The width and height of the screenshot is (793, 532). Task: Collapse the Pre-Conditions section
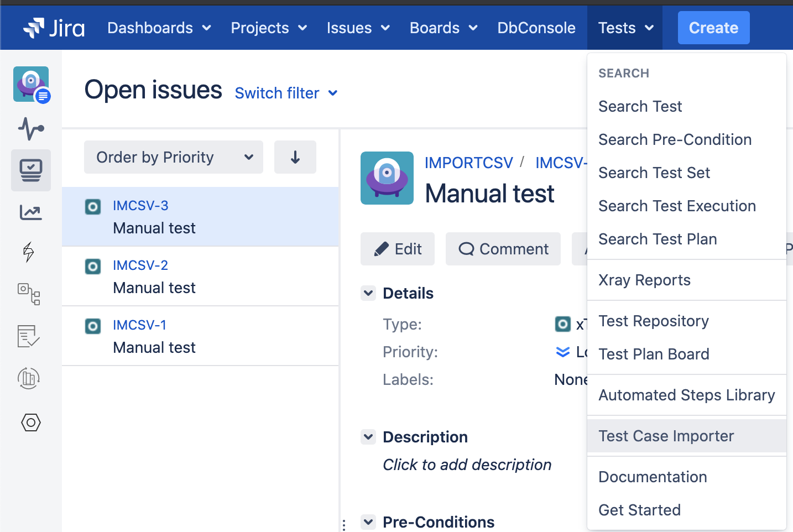pos(368,521)
